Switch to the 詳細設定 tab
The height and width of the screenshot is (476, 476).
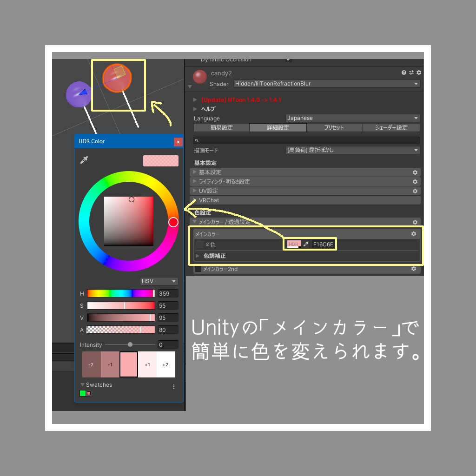278,127
